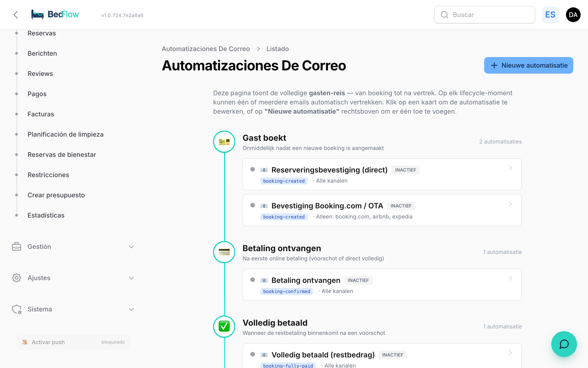588x368 pixels.
Task: Click the Gast boekt ticket stage icon
Action: 224,142
